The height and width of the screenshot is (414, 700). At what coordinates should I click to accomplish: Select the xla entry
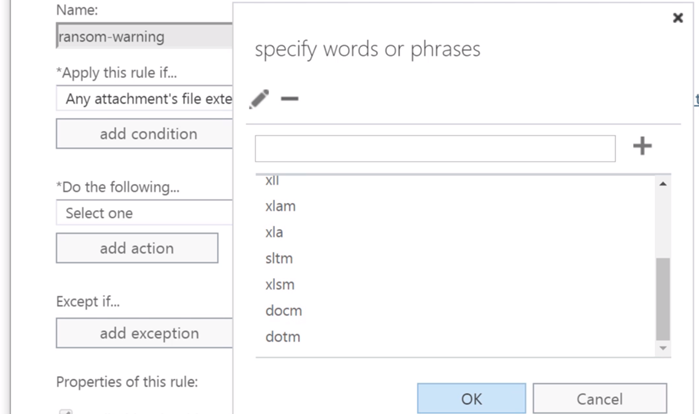[274, 232]
